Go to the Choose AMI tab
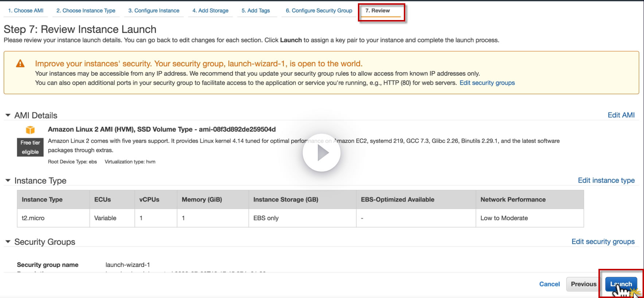Image resolution: width=644 pixels, height=298 pixels. pos(26,11)
